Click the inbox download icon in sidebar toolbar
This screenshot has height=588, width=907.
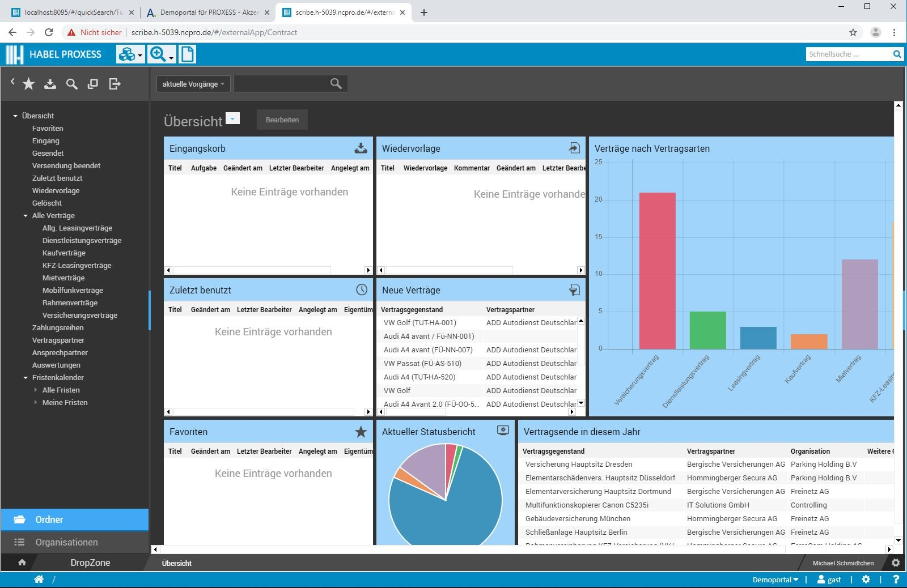click(x=50, y=84)
